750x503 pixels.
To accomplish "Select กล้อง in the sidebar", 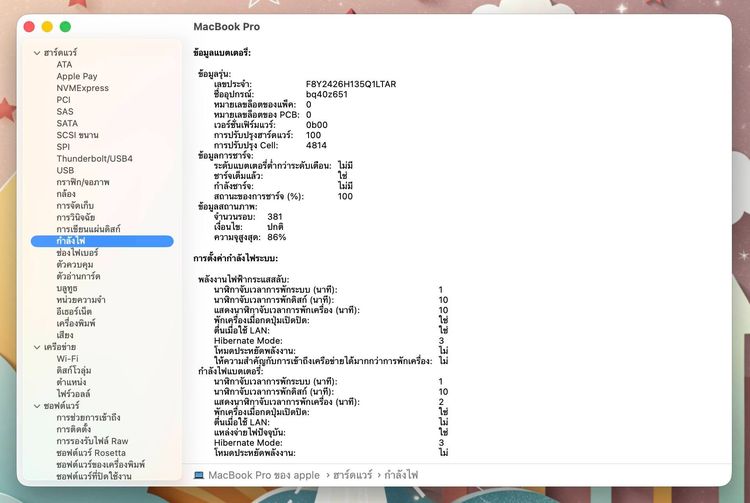I will click(66, 194).
